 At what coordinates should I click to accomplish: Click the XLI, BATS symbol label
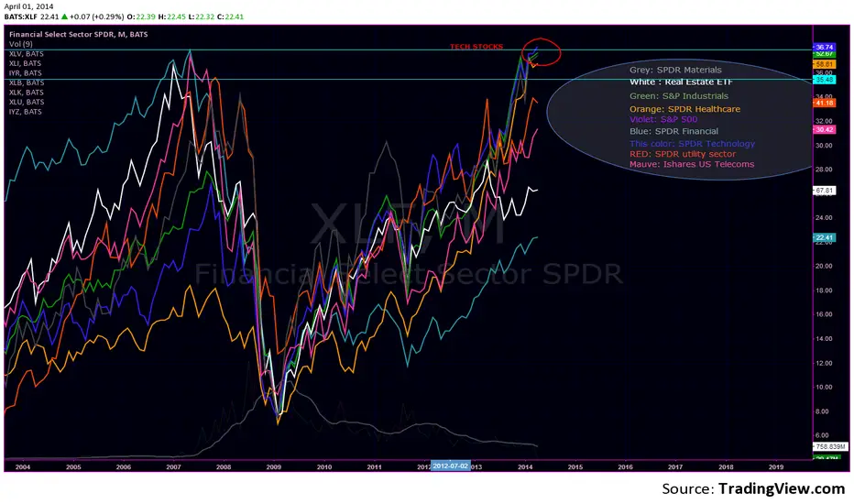pos(25,63)
